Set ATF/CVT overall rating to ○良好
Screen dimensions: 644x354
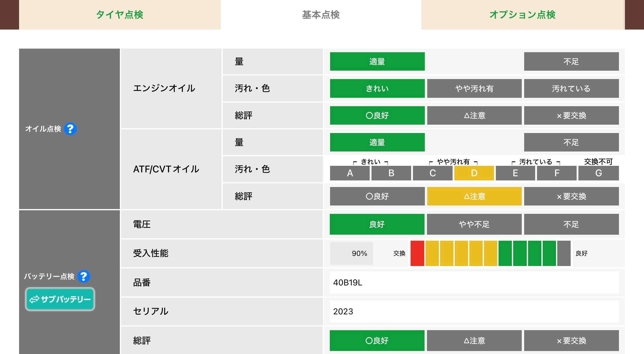point(377,196)
